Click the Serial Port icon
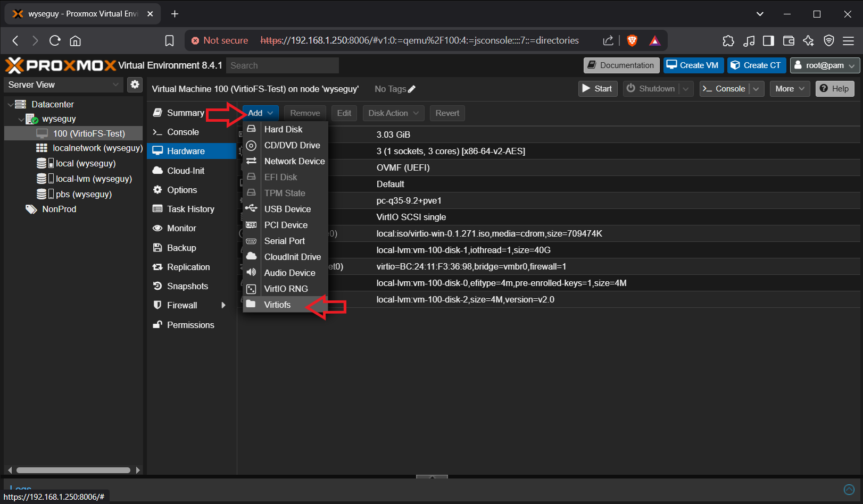The height and width of the screenshot is (504, 863). (251, 241)
